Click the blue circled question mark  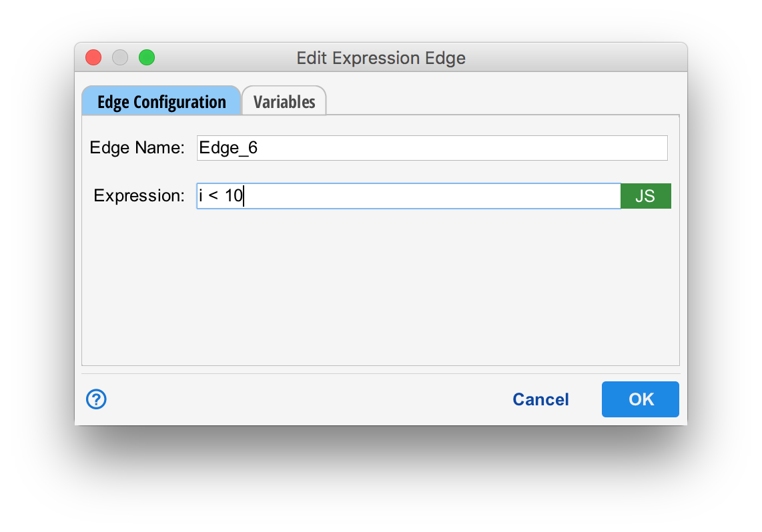point(95,399)
